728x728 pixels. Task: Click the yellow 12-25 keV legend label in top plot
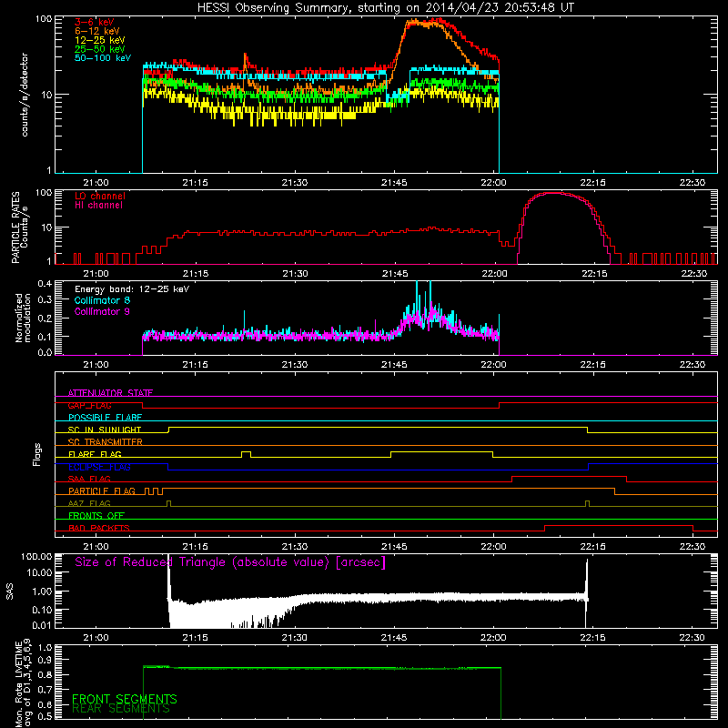pyautogui.click(x=100, y=40)
